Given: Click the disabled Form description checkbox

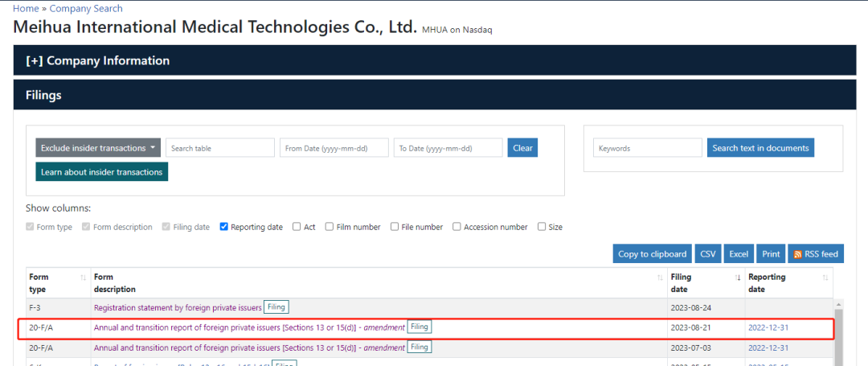Looking at the screenshot, I should coord(86,227).
